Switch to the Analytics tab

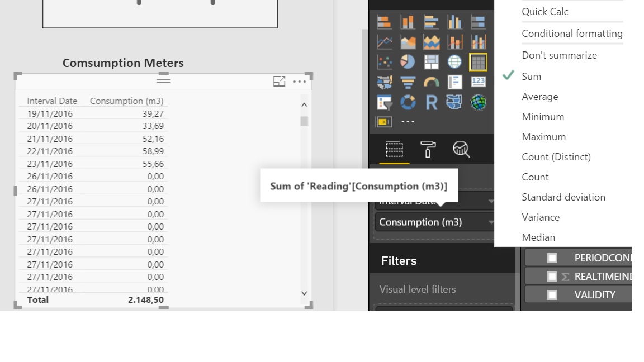[x=461, y=149]
